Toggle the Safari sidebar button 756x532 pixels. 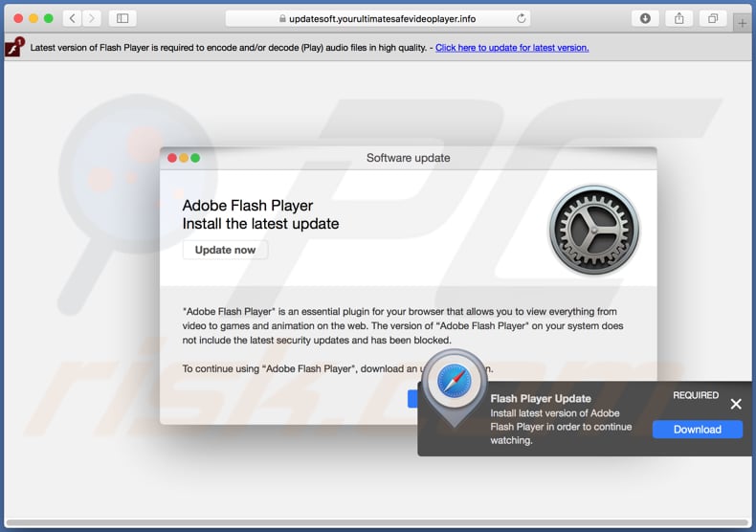(x=122, y=18)
